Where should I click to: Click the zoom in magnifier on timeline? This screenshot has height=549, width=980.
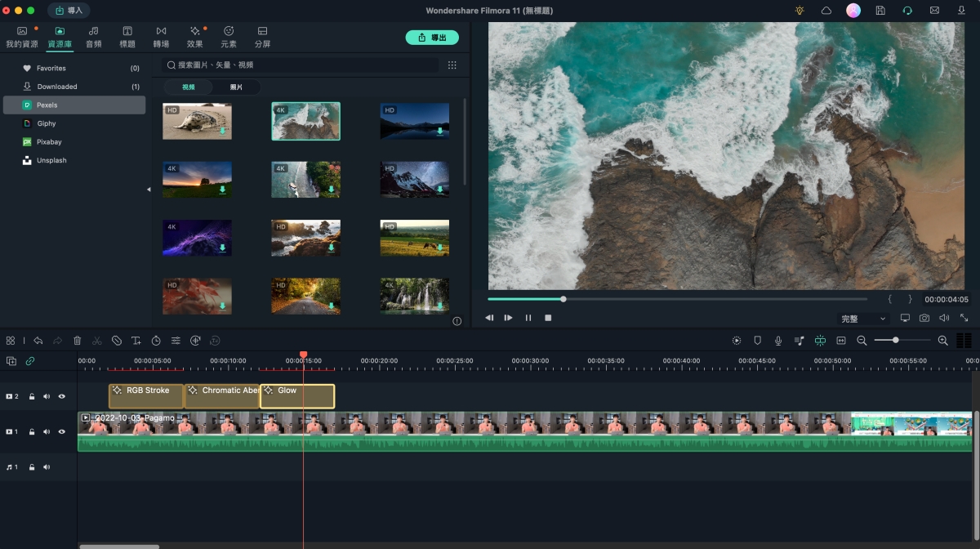pos(943,341)
